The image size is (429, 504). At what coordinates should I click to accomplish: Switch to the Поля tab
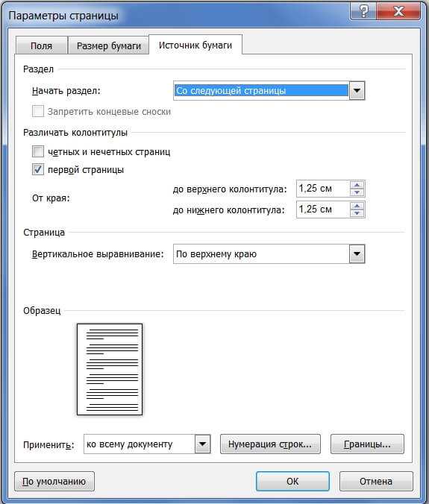pos(41,45)
